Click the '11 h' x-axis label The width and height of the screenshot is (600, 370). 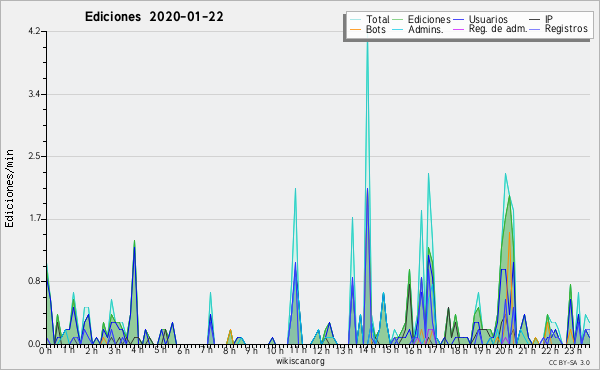tap(298, 350)
